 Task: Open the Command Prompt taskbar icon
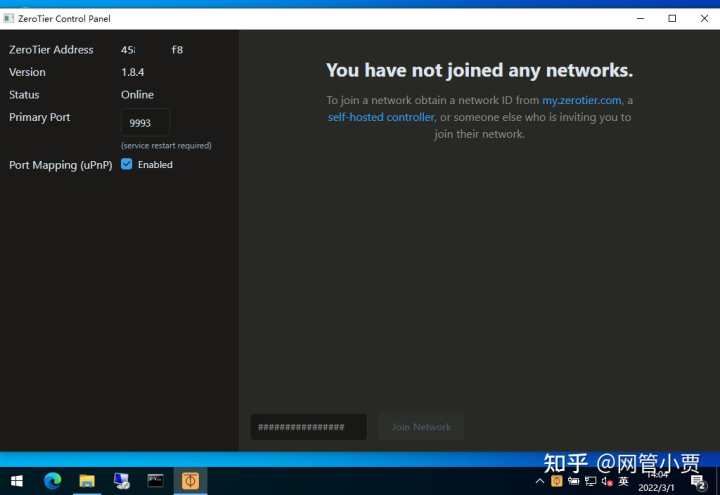(x=156, y=481)
